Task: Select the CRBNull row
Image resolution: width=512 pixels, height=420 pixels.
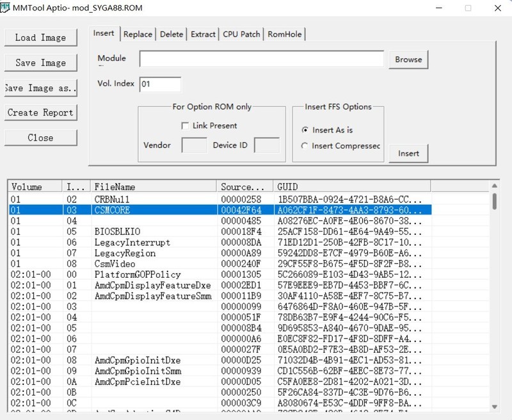Action: point(220,199)
